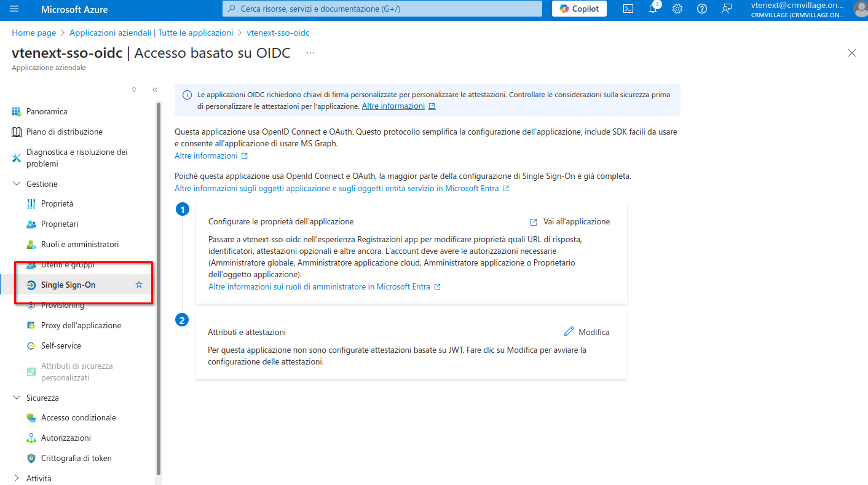Image resolution: width=868 pixels, height=485 pixels.
Task: Click the Panoramica grid icon
Action: 17,111
